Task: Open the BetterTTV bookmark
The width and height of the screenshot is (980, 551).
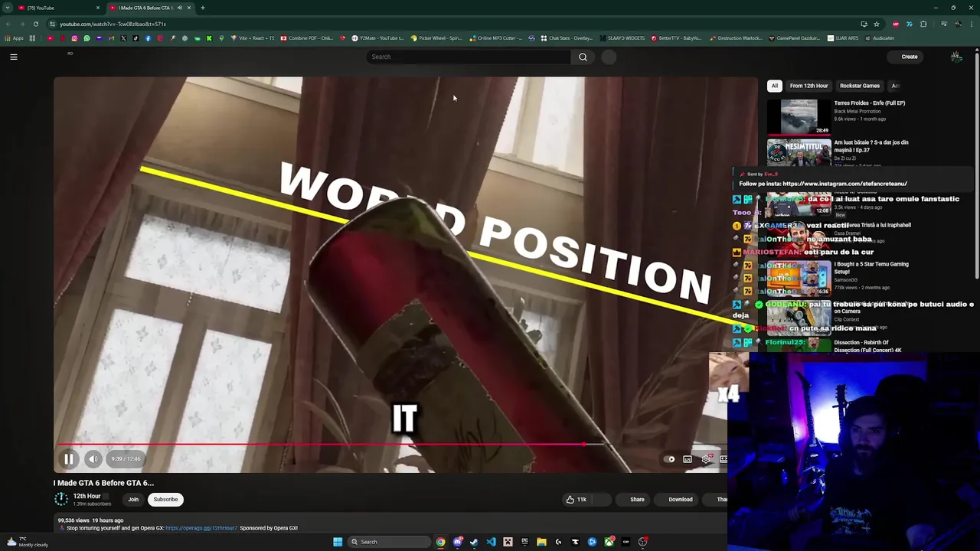Action: (x=677, y=38)
